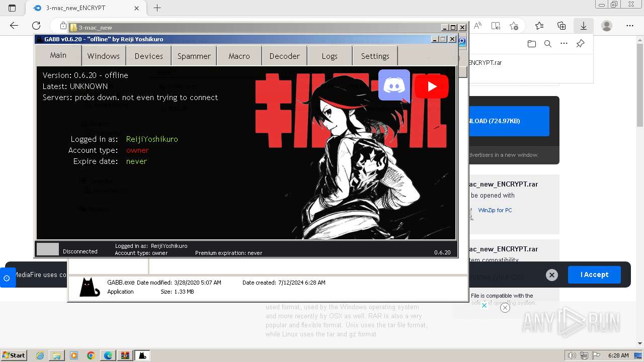The height and width of the screenshot is (362, 644).
Task: Click the Disconnected status indicator box
Action: click(48, 249)
